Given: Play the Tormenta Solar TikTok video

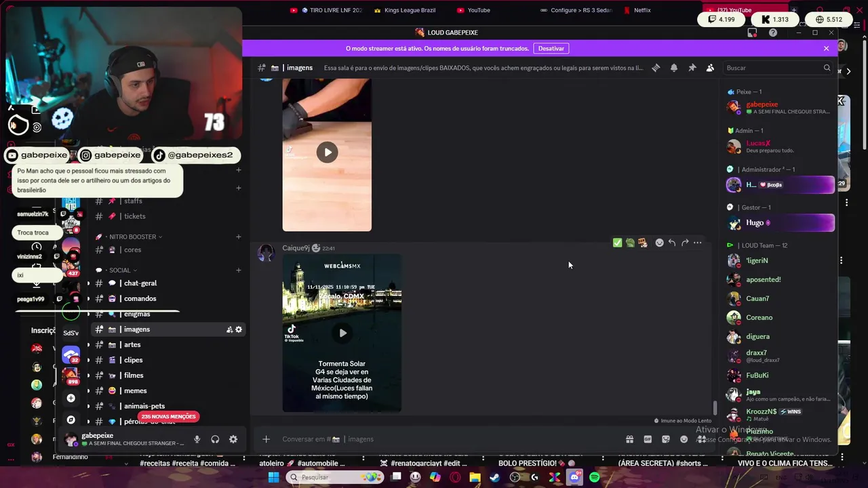Looking at the screenshot, I should click(x=342, y=333).
